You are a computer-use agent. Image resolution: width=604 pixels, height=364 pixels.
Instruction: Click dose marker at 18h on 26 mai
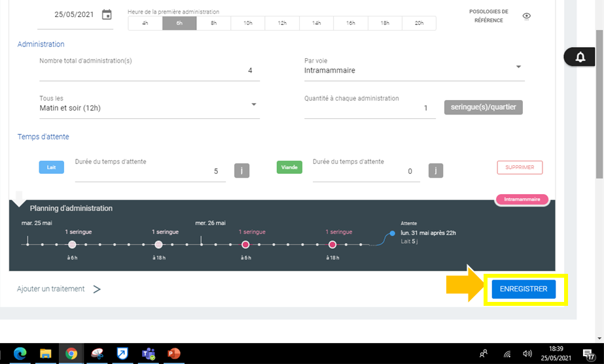[x=332, y=244]
